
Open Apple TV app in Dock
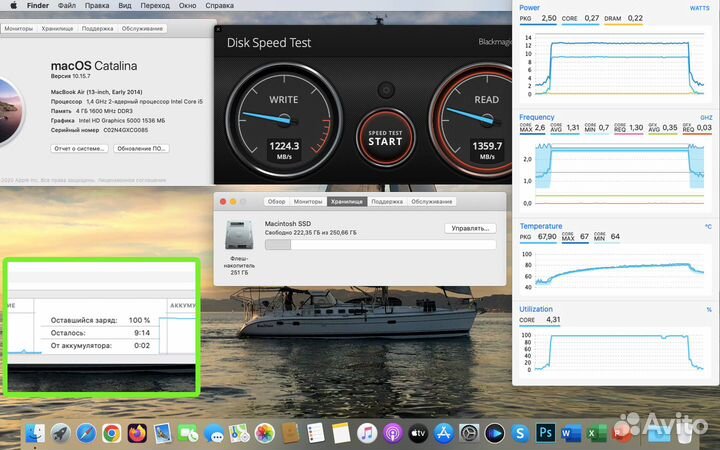[418, 433]
